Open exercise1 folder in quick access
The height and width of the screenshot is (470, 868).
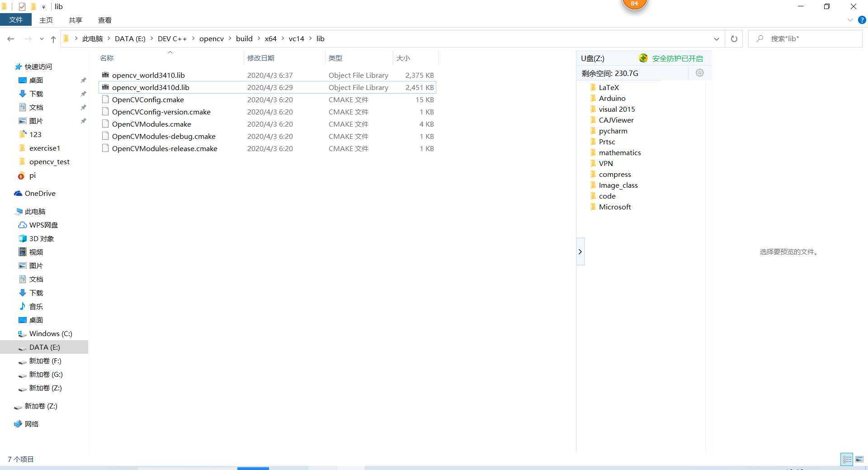44,148
